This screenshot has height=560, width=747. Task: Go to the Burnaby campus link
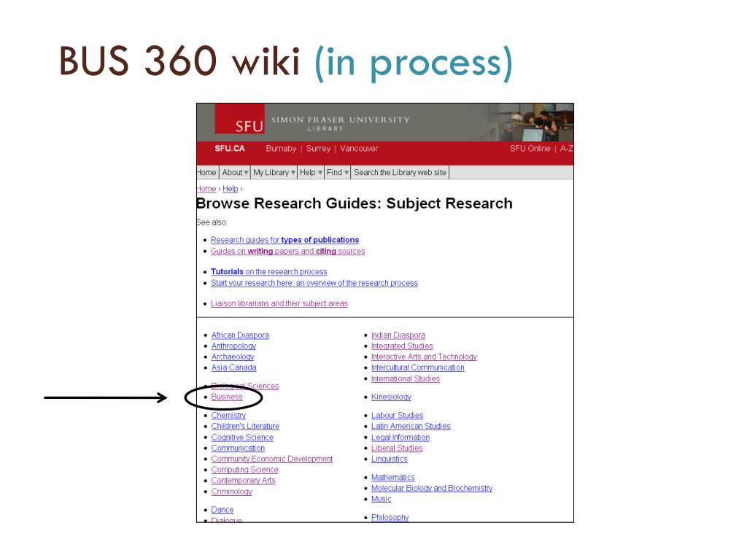(281, 149)
